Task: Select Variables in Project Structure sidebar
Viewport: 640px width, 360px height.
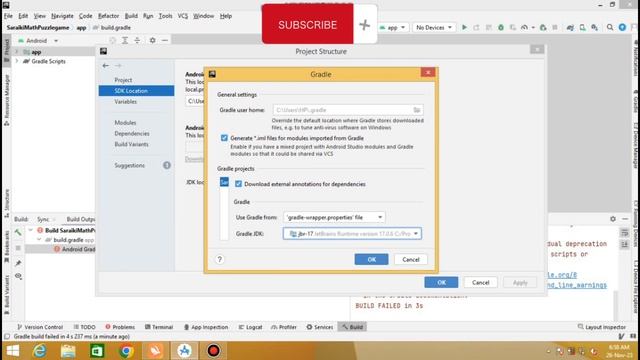Action: pyautogui.click(x=126, y=101)
